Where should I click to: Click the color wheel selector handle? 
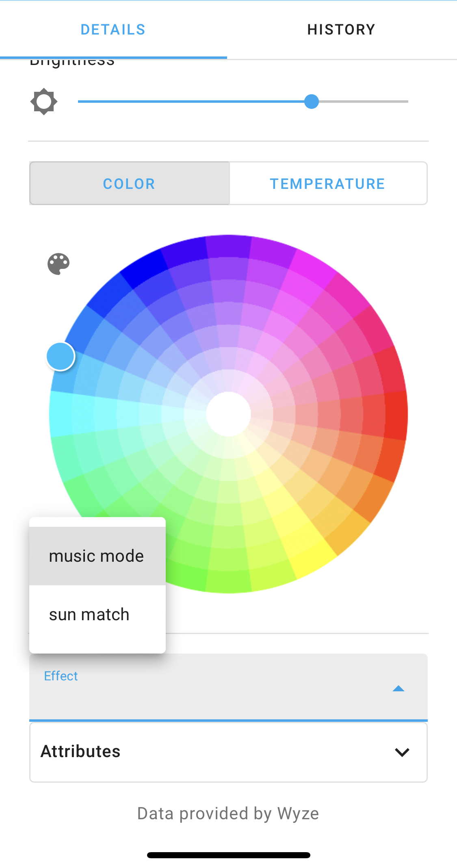[x=61, y=356]
